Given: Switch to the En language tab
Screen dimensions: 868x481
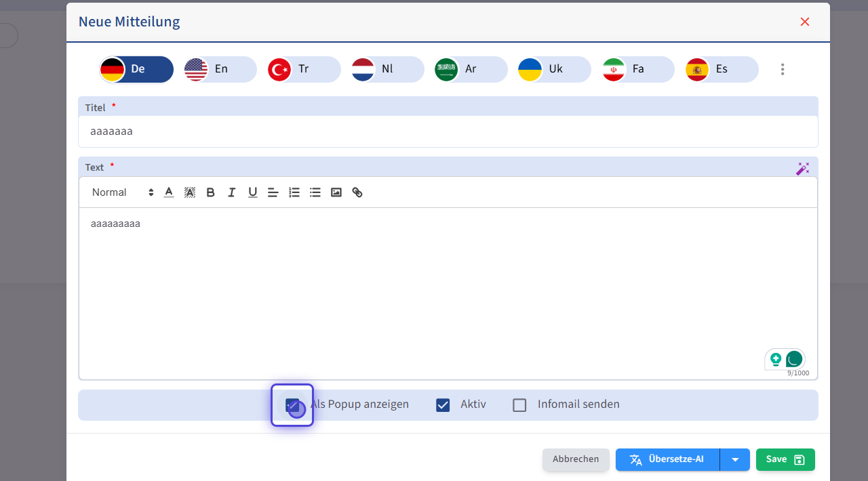Looking at the screenshot, I should 220,69.
